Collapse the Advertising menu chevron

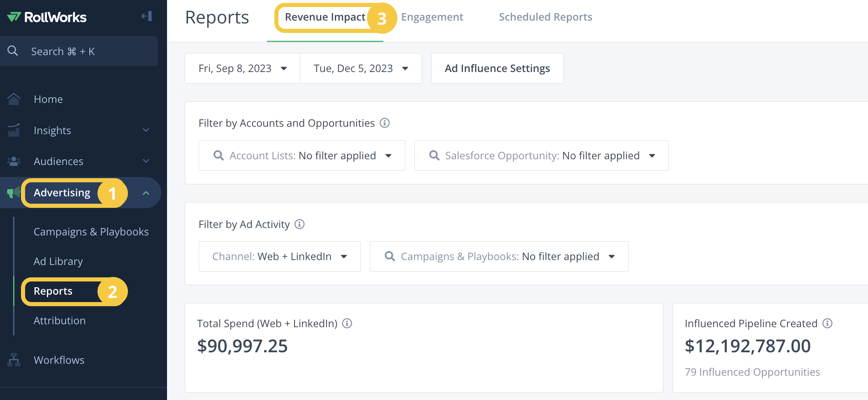146,193
